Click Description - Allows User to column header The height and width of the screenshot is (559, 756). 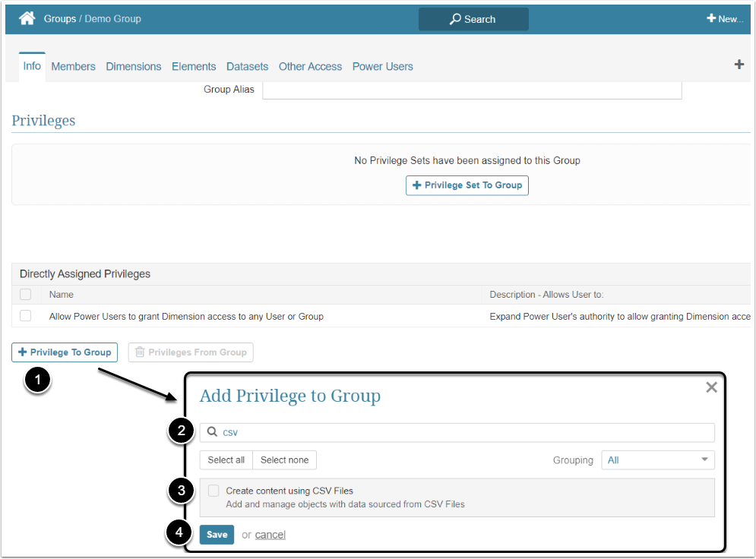click(x=546, y=295)
